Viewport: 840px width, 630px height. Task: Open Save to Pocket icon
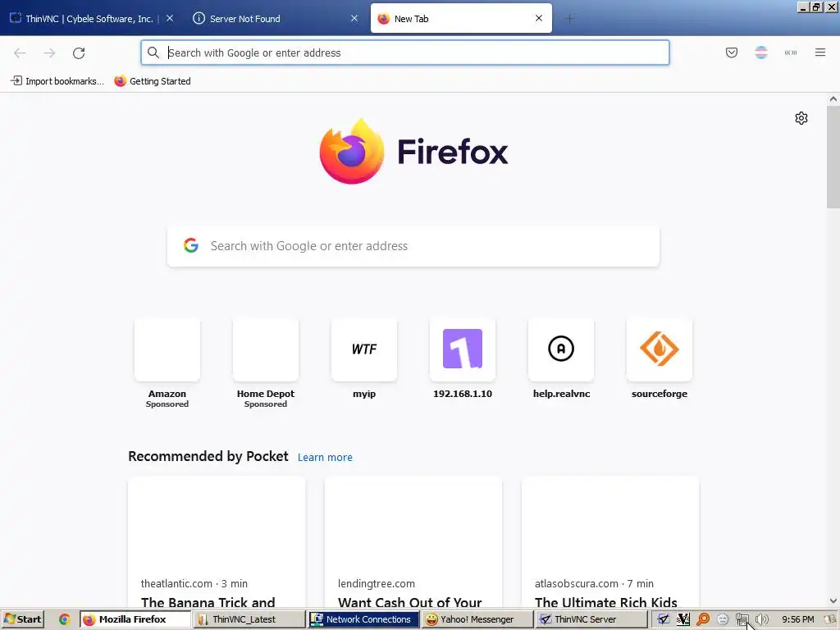click(x=732, y=52)
